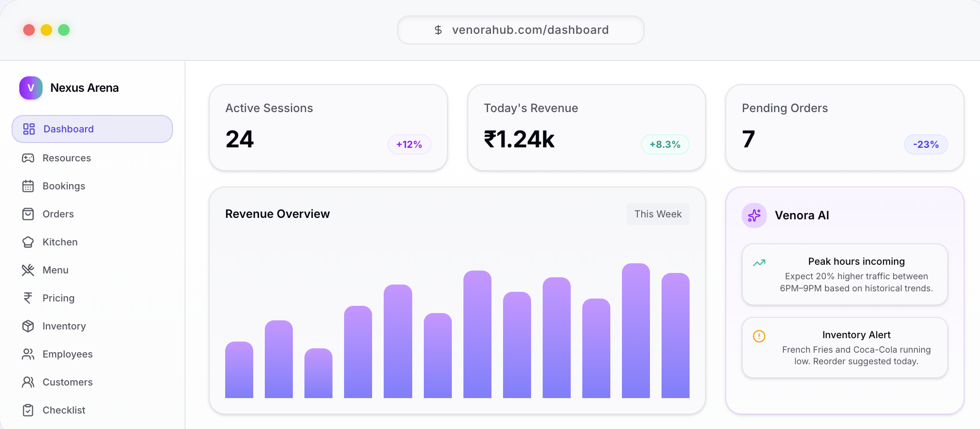
Task: Open the Menu sidebar label
Action: point(56,270)
